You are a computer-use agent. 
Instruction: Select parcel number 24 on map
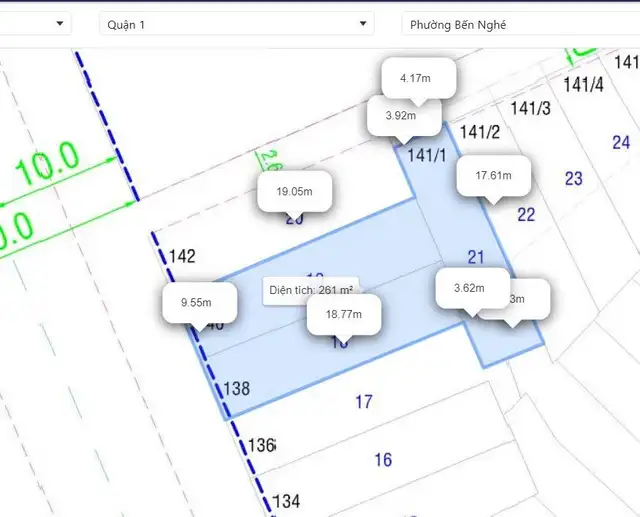[x=621, y=143]
